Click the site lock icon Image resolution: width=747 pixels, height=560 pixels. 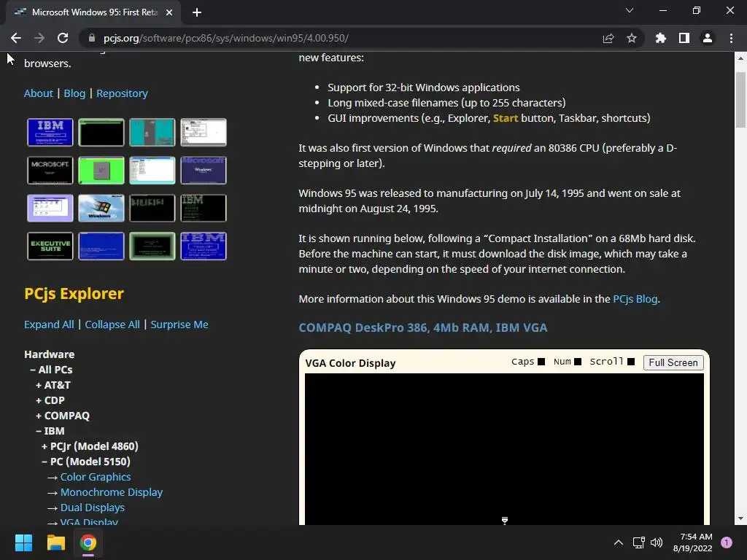(92, 38)
